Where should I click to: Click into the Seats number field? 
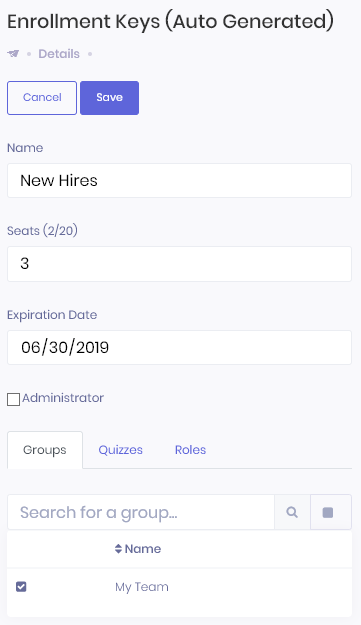pos(179,264)
